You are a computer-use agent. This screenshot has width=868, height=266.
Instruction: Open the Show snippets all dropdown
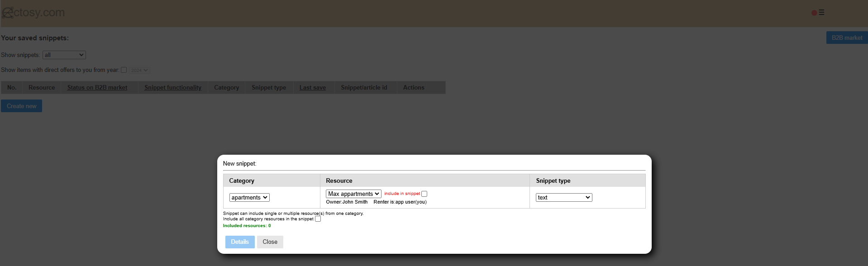[x=64, y=55]
